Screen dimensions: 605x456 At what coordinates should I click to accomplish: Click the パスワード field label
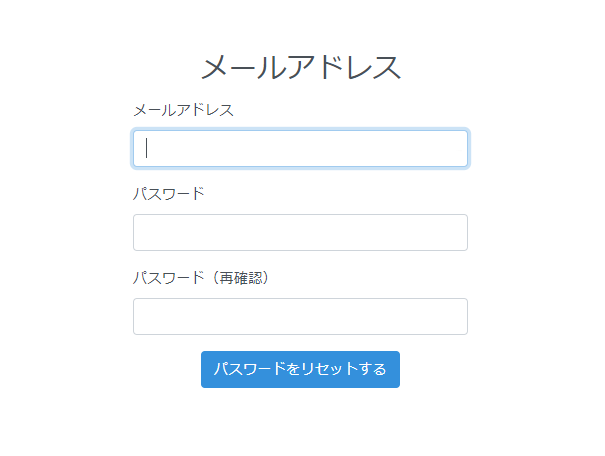point(169,193)
